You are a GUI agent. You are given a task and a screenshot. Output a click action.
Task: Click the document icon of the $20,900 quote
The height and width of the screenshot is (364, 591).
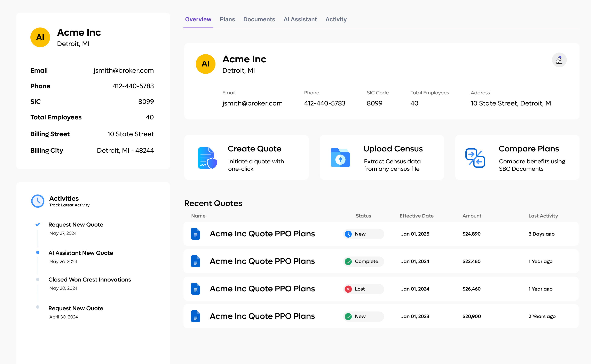[196, 316]
